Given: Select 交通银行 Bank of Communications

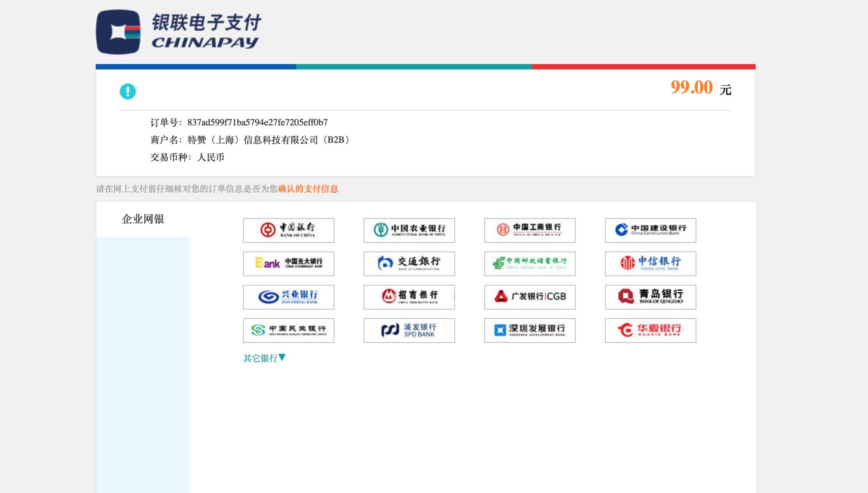Looking at the screenshot, I should (409, 264).
